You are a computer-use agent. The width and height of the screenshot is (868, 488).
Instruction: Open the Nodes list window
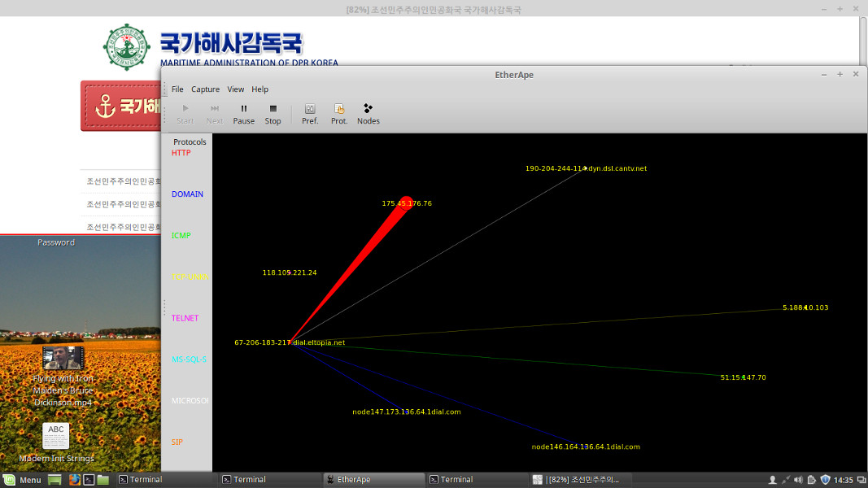(x=368, y=114)
